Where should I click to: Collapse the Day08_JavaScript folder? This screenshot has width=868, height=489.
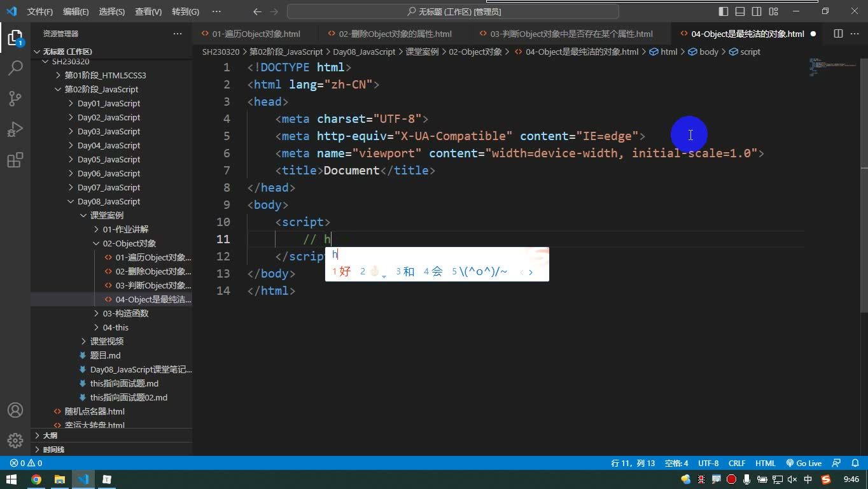(109, 201)
